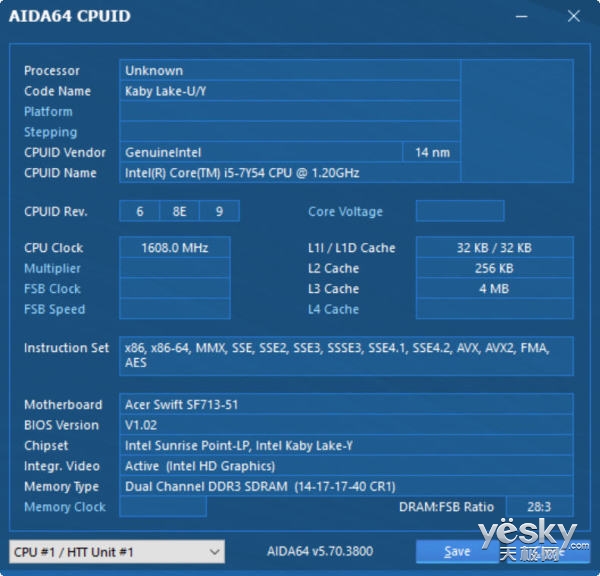Minimize the AIDA64 CPUID window
Screen dimensions: 600x576
[x=519, y=16]
